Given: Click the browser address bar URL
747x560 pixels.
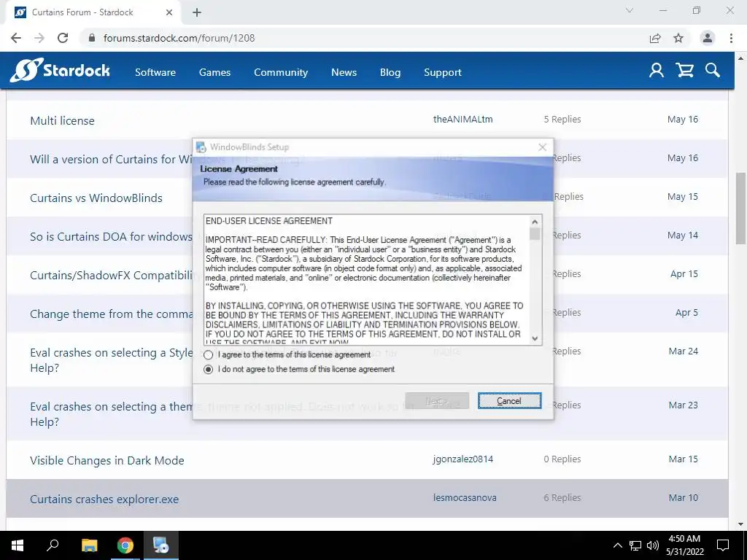Looking at the screenshot, I should 179,38.
